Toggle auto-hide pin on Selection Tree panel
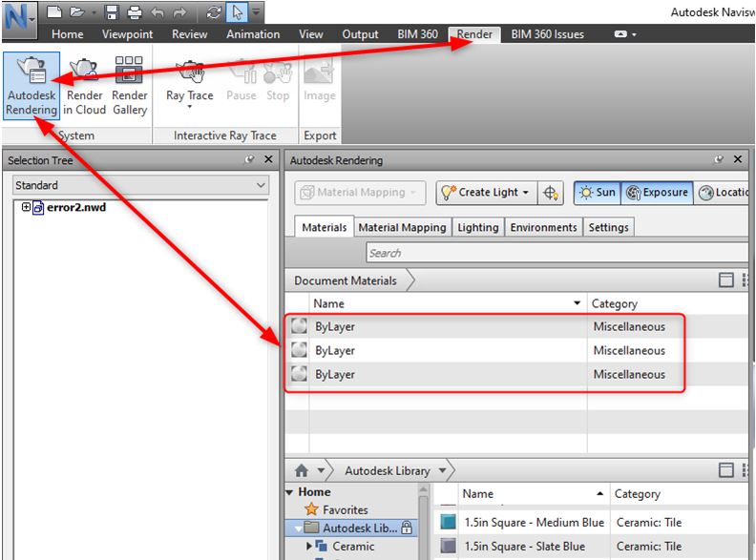 point(249,159)
